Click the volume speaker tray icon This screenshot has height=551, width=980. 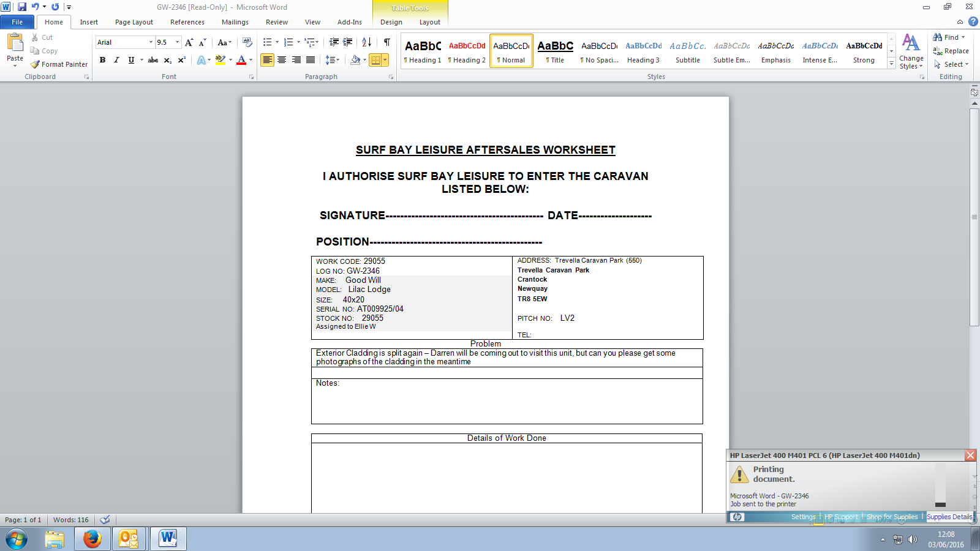tap(913, 539)
